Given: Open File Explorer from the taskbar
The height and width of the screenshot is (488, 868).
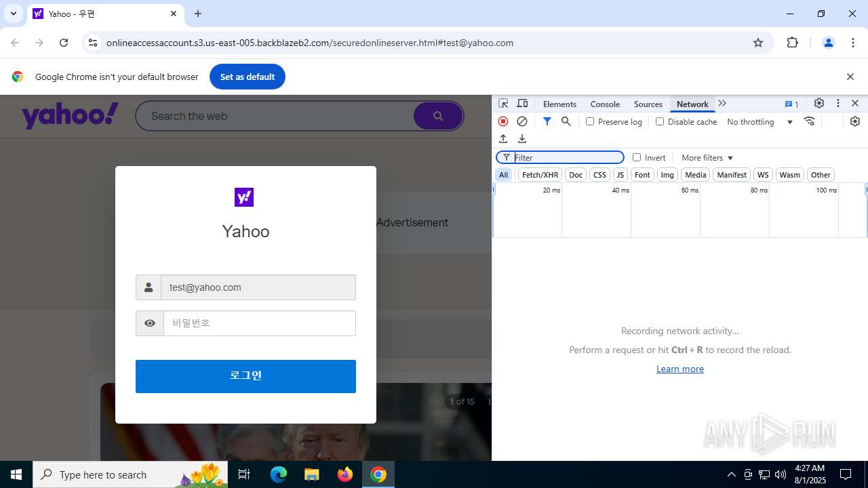Looking at the screenshot, I should [x=311, y=474].
